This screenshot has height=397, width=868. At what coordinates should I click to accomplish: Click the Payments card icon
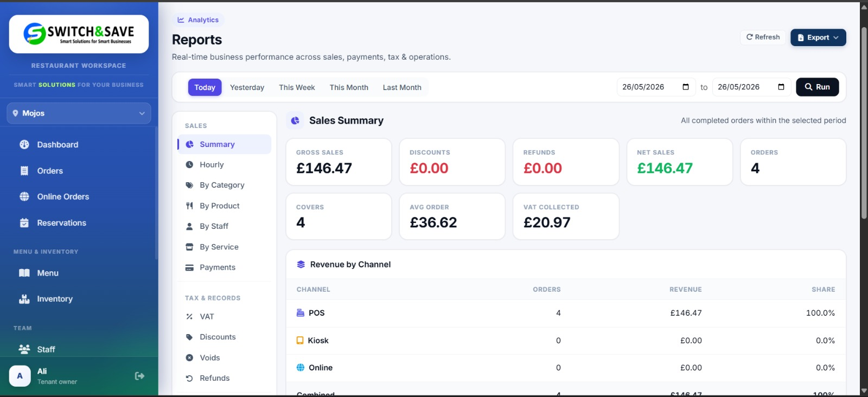[x=189, y=267]
